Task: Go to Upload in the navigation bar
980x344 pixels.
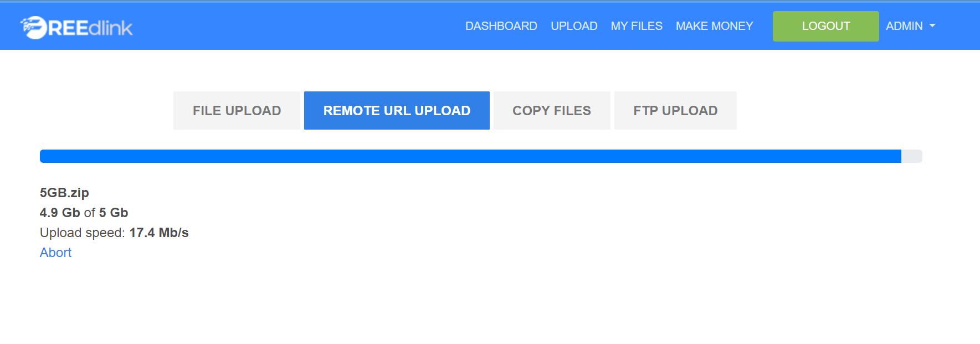Action: click(574, 26)
